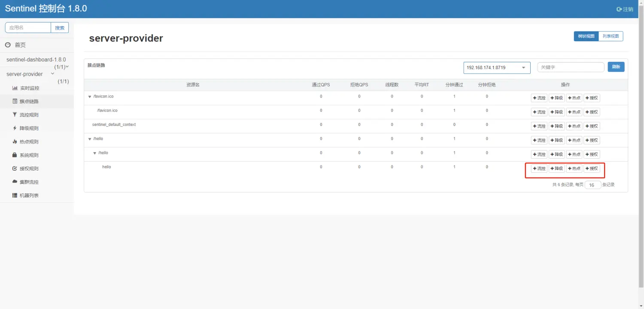Switch to 列表视图 list view

point(611,36)
